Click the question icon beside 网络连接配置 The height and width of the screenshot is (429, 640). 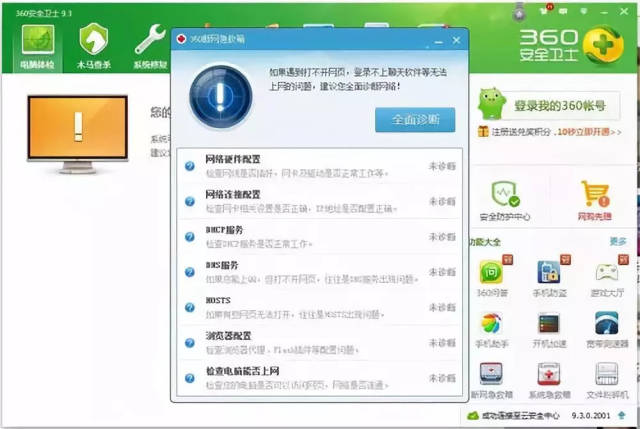click(x=189, y=201)
